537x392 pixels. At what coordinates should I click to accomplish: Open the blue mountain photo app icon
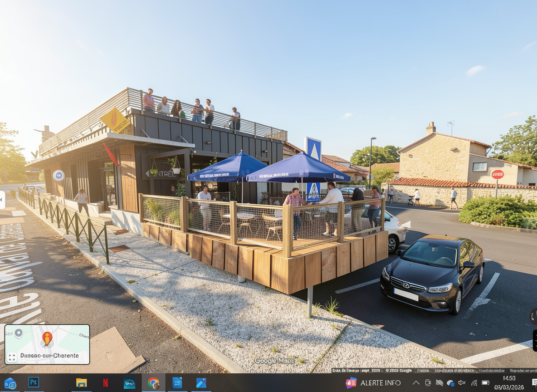pos(201,382)
